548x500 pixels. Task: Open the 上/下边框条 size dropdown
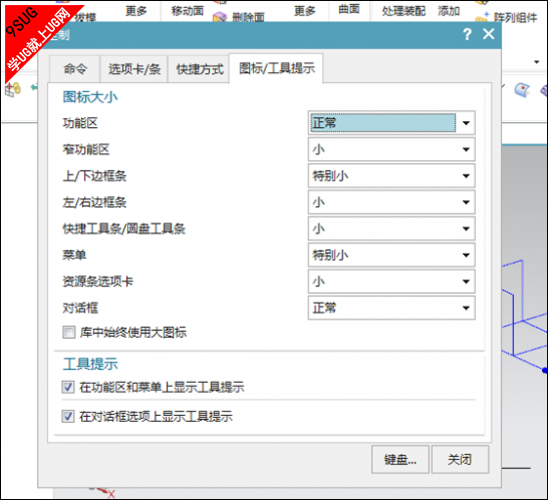coord(391,176)
